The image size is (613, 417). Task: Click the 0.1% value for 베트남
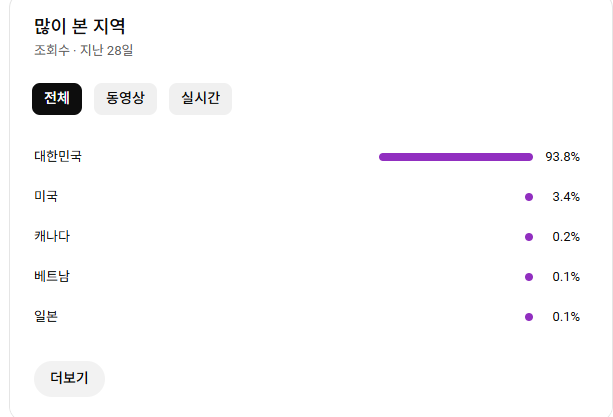(566, 277)
